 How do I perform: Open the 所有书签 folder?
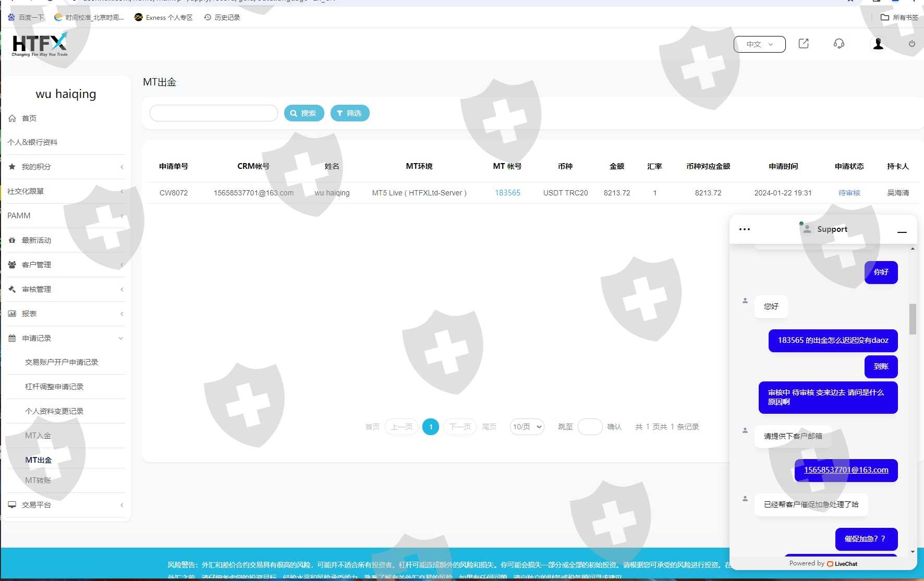pyautogui.click(x=899, y=17)
